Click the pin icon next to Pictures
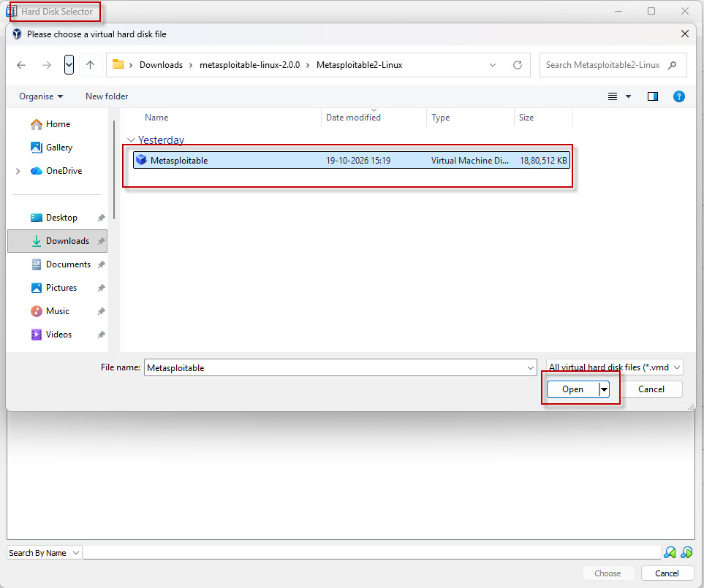 click(x=101, y=288)
